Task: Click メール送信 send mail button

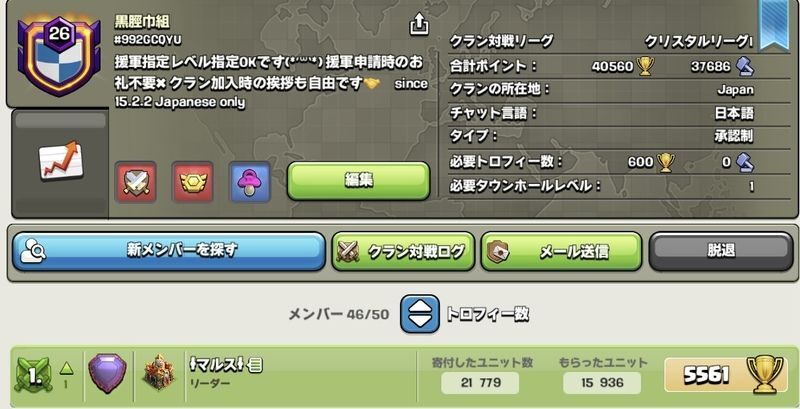Action: click(x=561, y=251)
